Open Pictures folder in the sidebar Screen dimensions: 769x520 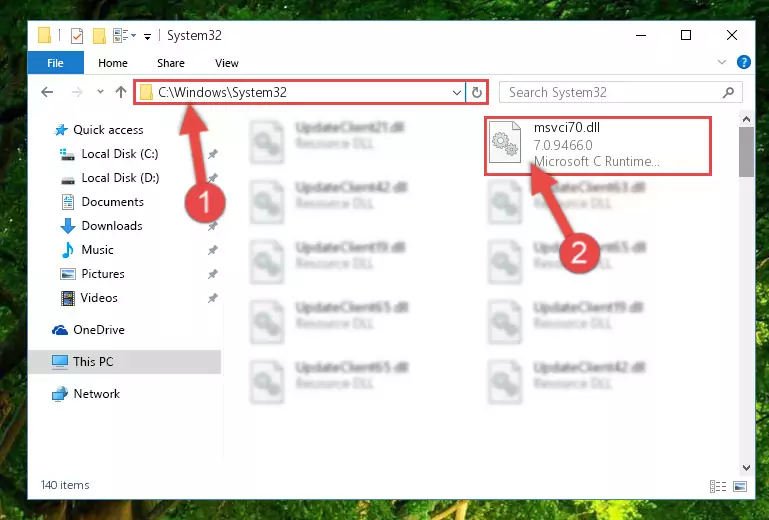click(x=103, y=274)
